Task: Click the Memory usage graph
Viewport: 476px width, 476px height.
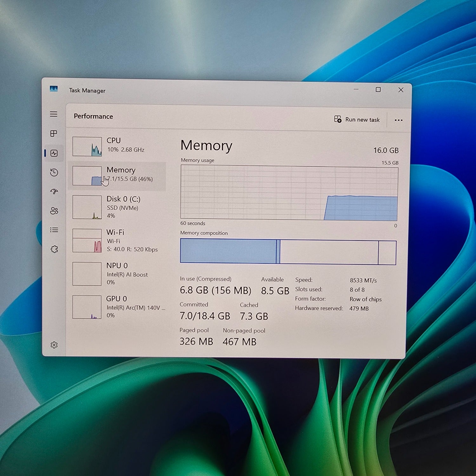Action: pos(289,193)
